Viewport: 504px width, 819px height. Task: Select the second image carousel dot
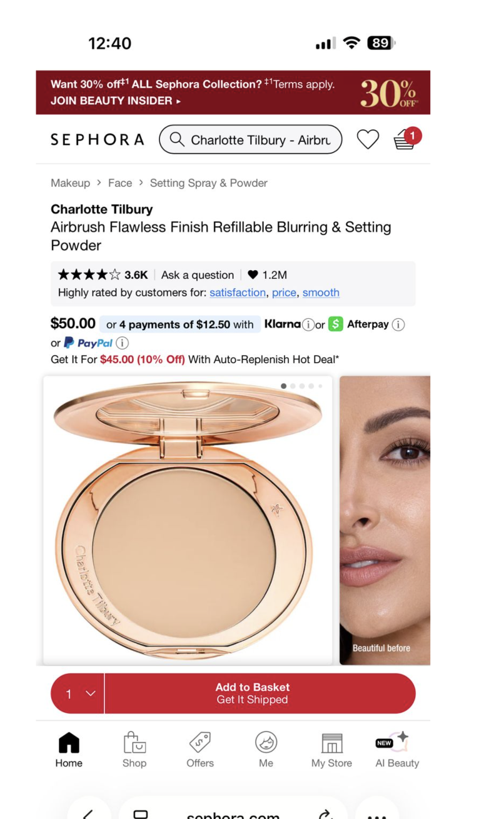pyautogui.click(x=293, y=386)
